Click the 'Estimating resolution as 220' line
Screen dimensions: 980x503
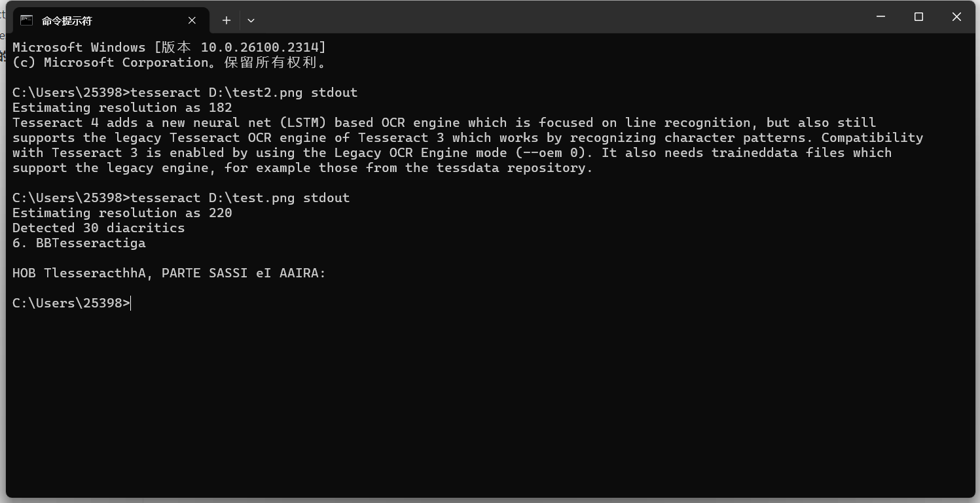point(122,213)
